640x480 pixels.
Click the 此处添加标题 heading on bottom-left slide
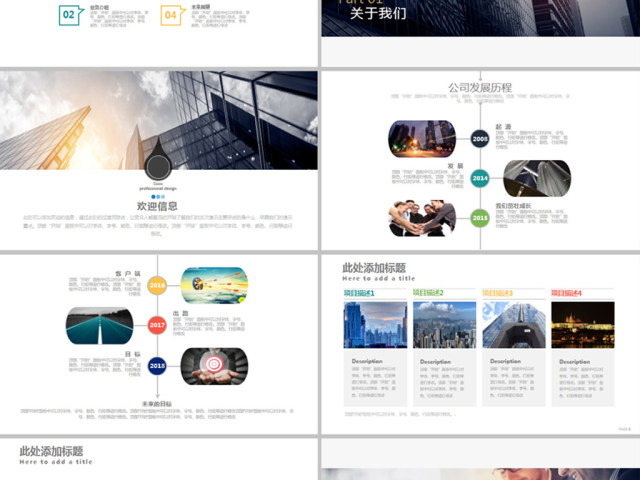[x=51, y=451]
